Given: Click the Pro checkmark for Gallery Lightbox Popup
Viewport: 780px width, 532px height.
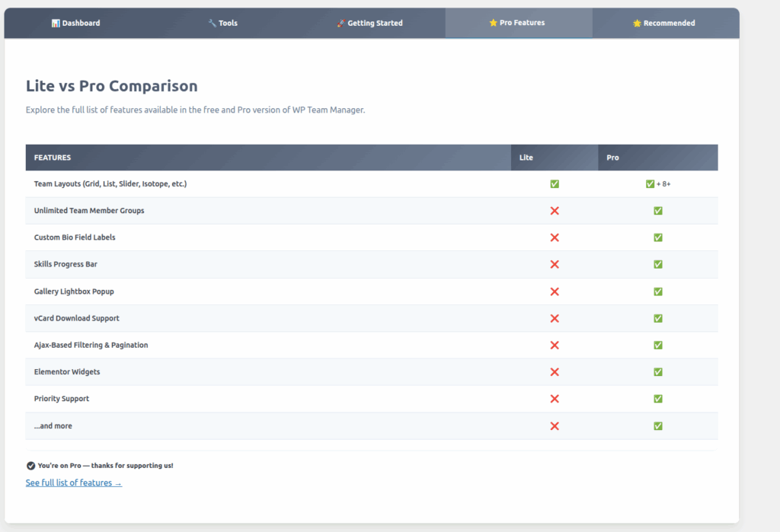Looking at the screenshot, I should pyautogui.click(x=658, y=291).
